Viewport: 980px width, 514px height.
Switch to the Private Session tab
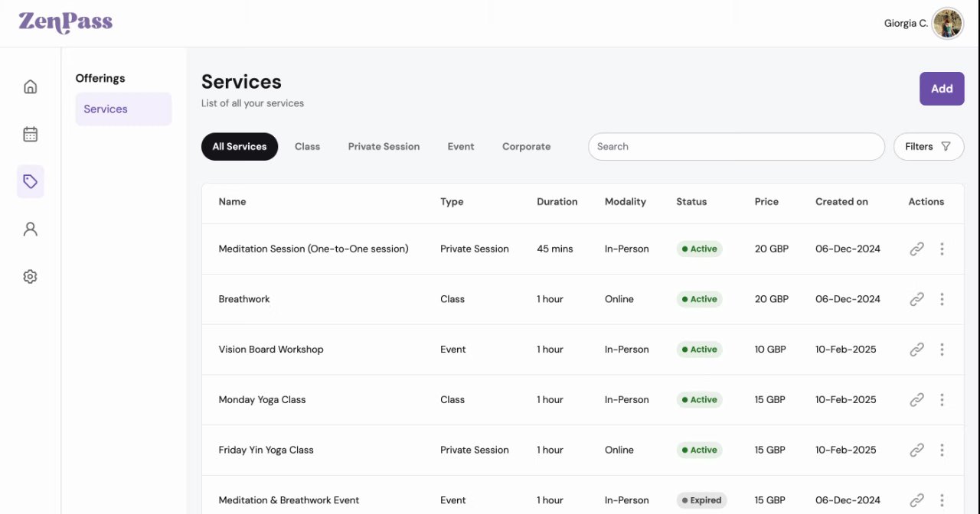[x=384, y=146]
